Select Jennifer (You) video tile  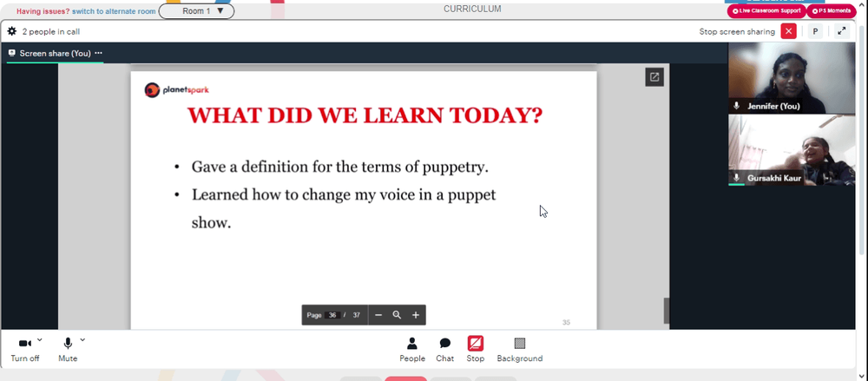(x=792, y=78)
